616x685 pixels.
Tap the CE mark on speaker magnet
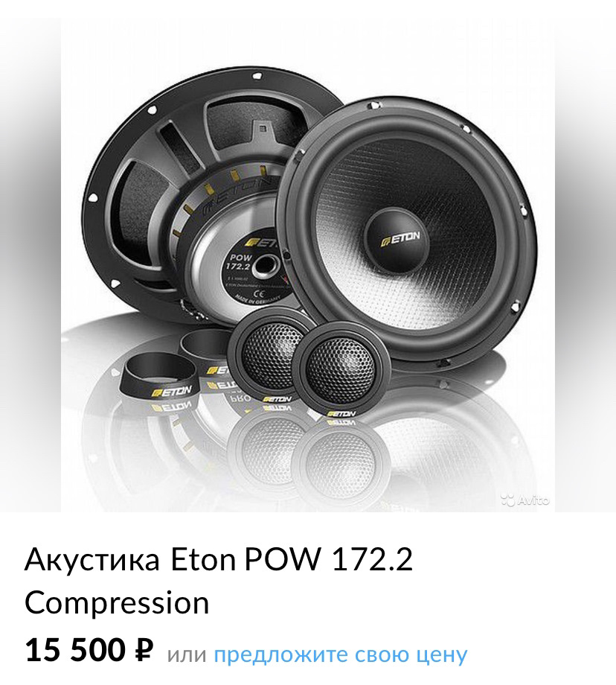pos(258,293)
